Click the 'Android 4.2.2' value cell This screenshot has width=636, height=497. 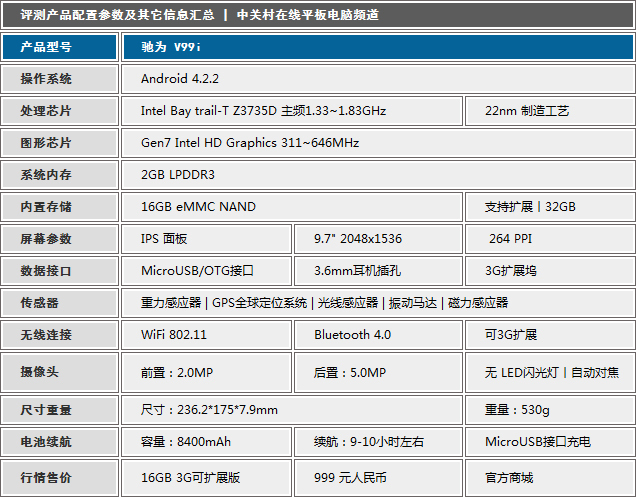click(x=378, y=79)
